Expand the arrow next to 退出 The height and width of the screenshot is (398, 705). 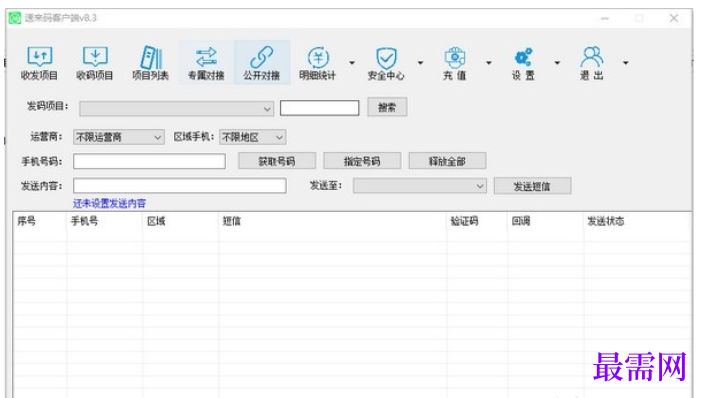tap(625, 63)
